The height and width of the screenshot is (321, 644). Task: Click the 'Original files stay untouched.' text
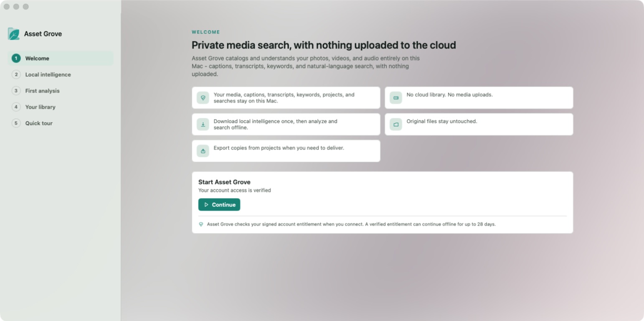[442, 122]
